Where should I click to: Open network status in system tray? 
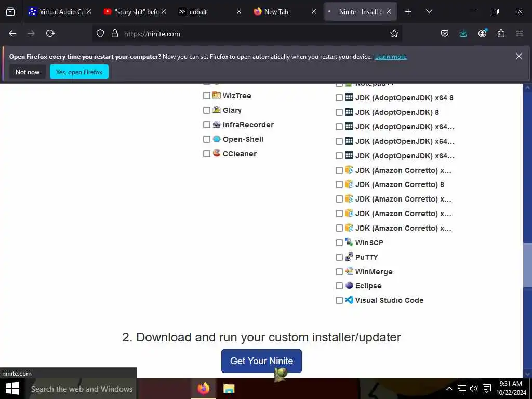coord(461,389)
